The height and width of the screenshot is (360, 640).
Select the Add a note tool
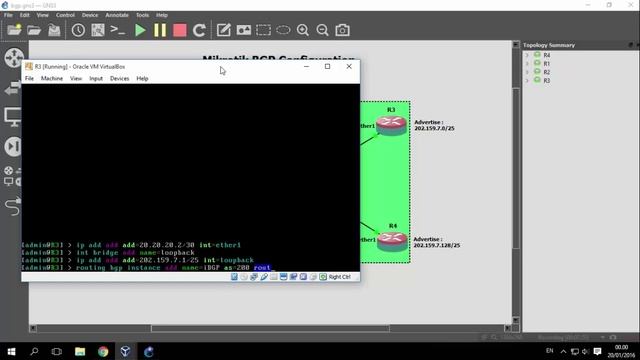224,30
